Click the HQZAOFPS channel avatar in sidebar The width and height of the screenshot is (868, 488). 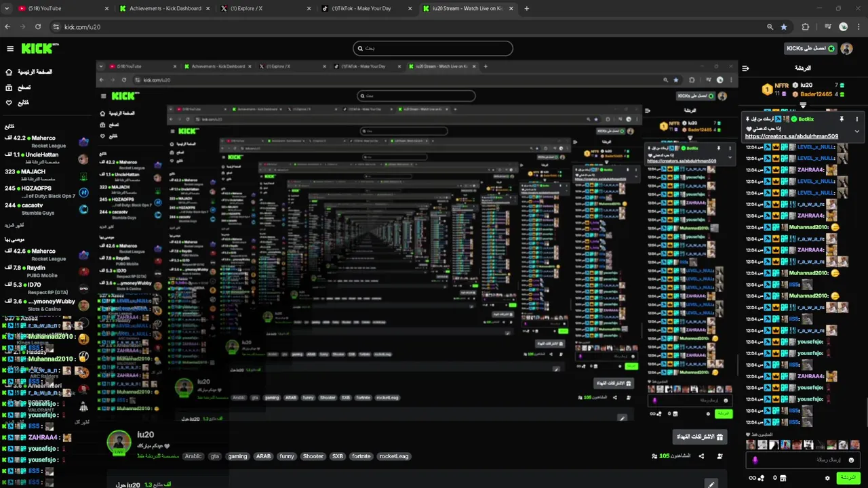click(x=83, y=192)
